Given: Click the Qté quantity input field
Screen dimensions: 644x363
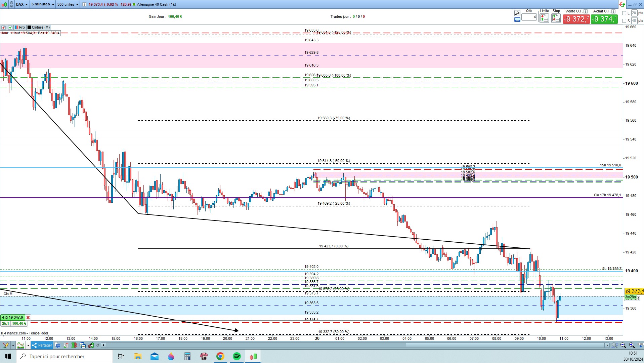Looking at the screenshot, I should click(x=529, y=17).
